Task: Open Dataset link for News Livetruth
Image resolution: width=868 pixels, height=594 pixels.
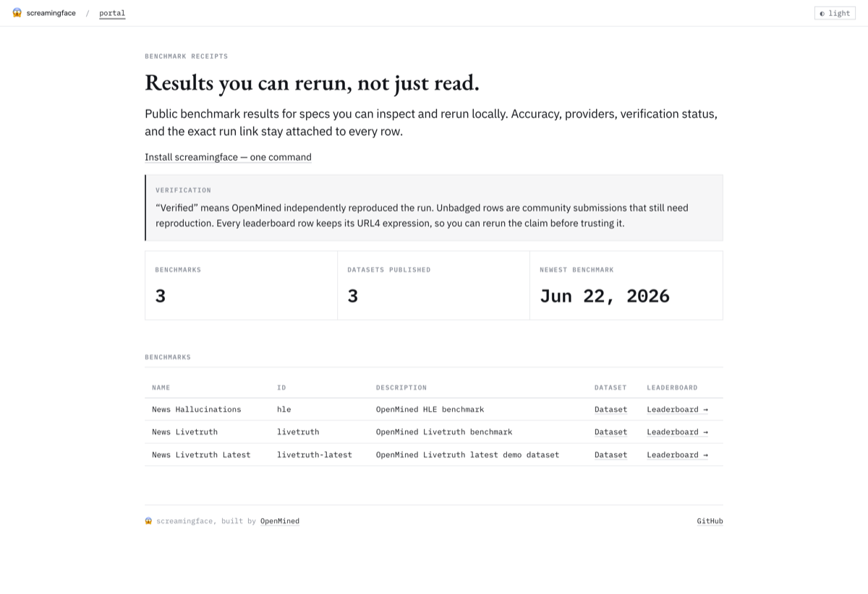Action: click(x=610, y=432)
